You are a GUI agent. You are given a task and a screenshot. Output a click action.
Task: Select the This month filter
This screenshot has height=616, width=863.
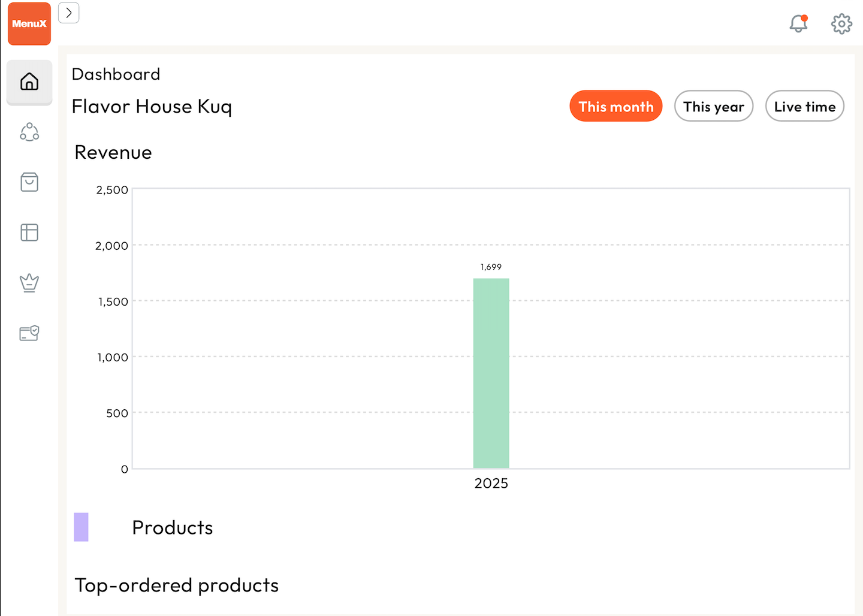click(616, 106)
